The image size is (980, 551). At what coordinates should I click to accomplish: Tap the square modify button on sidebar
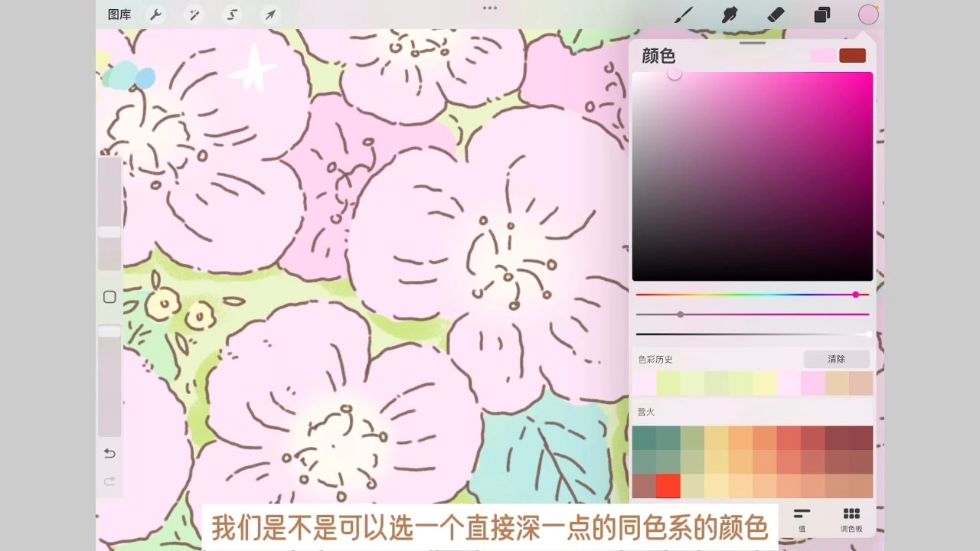click(109, 297)
